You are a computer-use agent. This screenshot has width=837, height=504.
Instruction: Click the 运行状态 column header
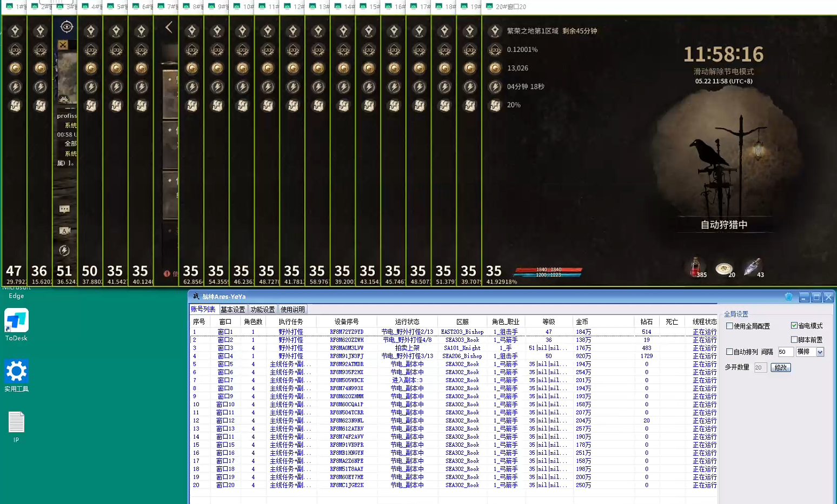pyautogui.click(x=407, y=321)
